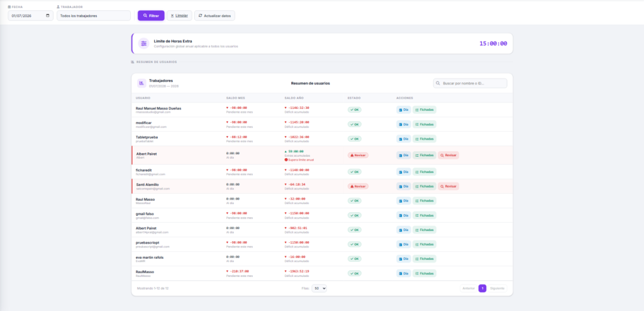Open the Filas rows-per-page dropdown
Image resolution: width=644 pixels, height=311 pixels.
[319, 288]
